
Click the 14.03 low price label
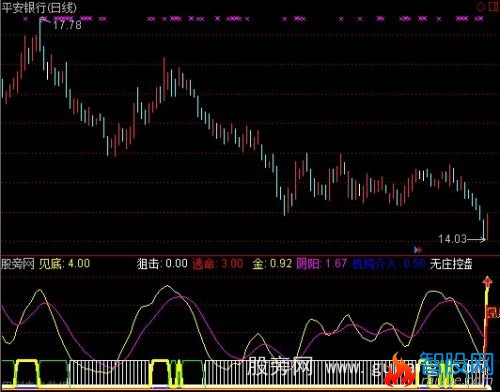click(x=452, y=239)
